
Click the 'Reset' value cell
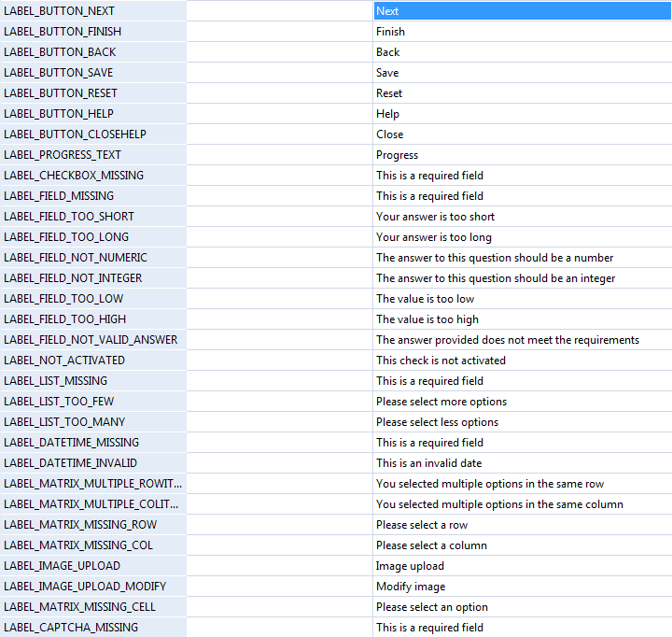tap(521, 93)
